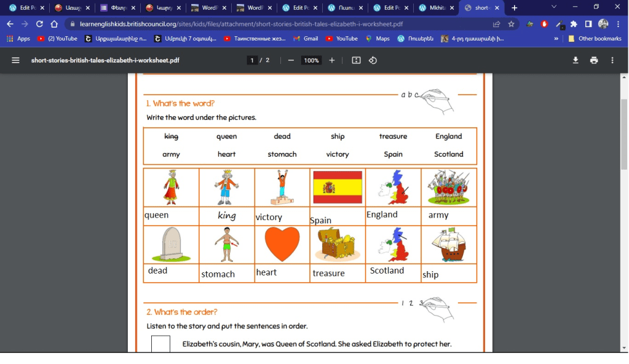Viewport: 629px width, 364px height.
Task: Open the browser extensions puzzle icon
Action: 574,24
